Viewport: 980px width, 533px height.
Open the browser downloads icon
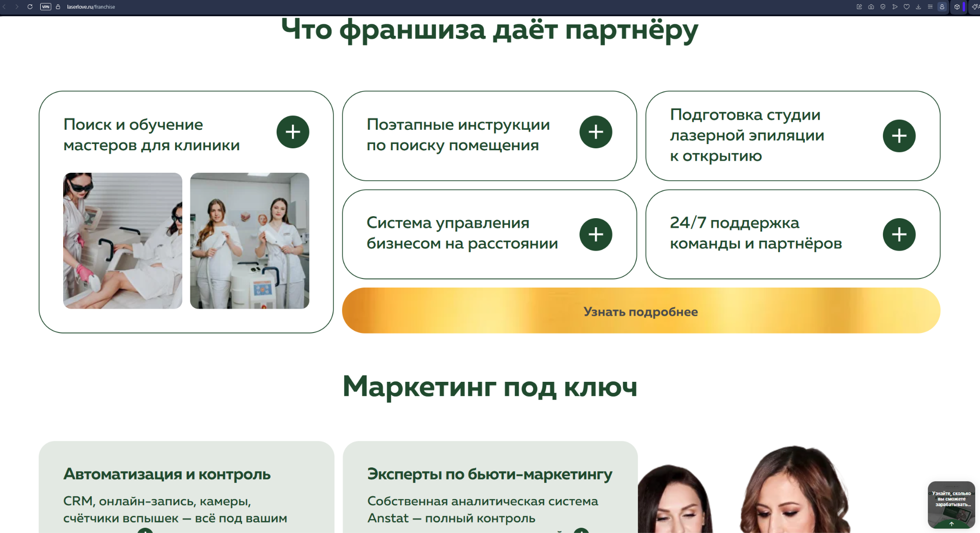tap(918, 7)
